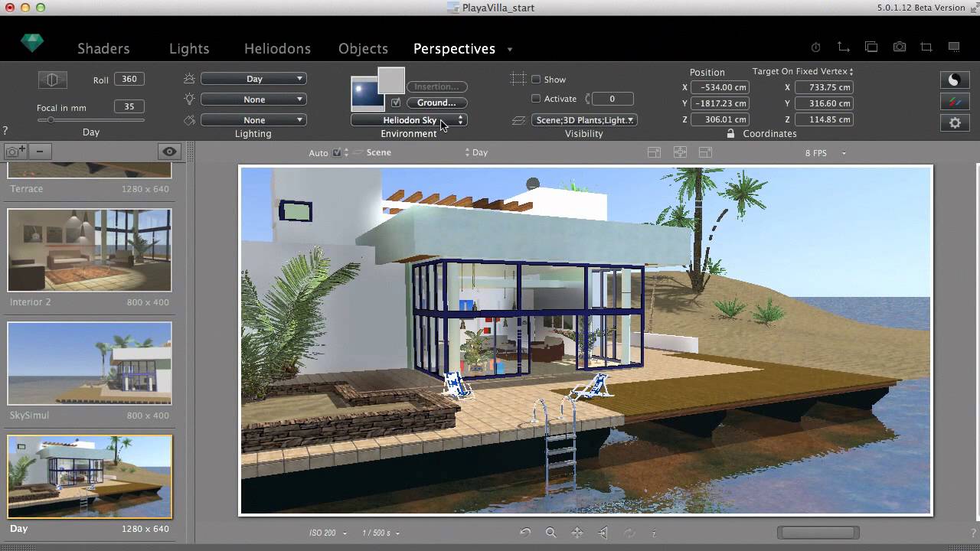This screenshot has width=980, height=551.
Task: Toggle the eye preview icon in viewpoint list
Action: [169, 152]
